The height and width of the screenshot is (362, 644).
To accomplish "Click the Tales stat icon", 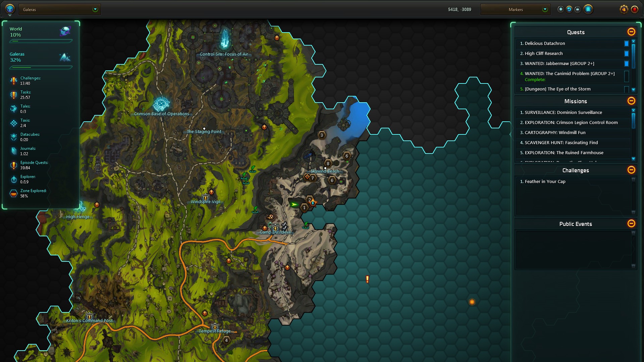I will click(x=13, y=109).
